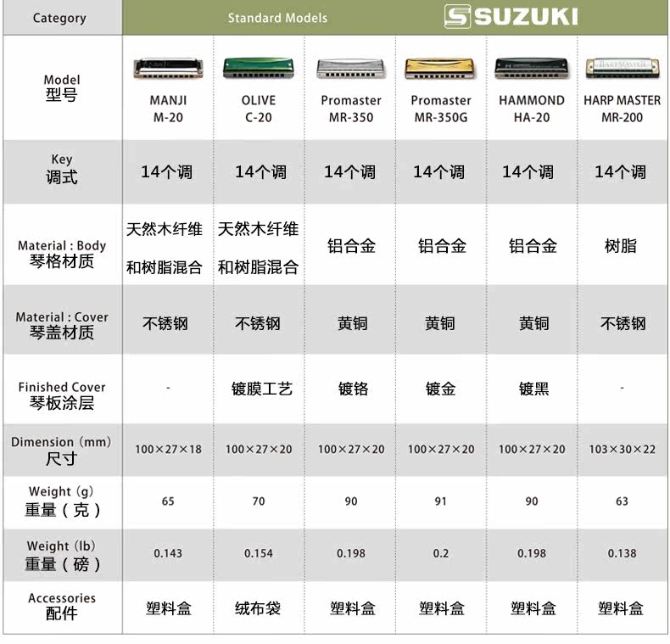Click the MANJI body material '天然木纤维和树脂混合'
Image resolution: width=670 pixels, height=644 pixels.
[x=164, y=249]
